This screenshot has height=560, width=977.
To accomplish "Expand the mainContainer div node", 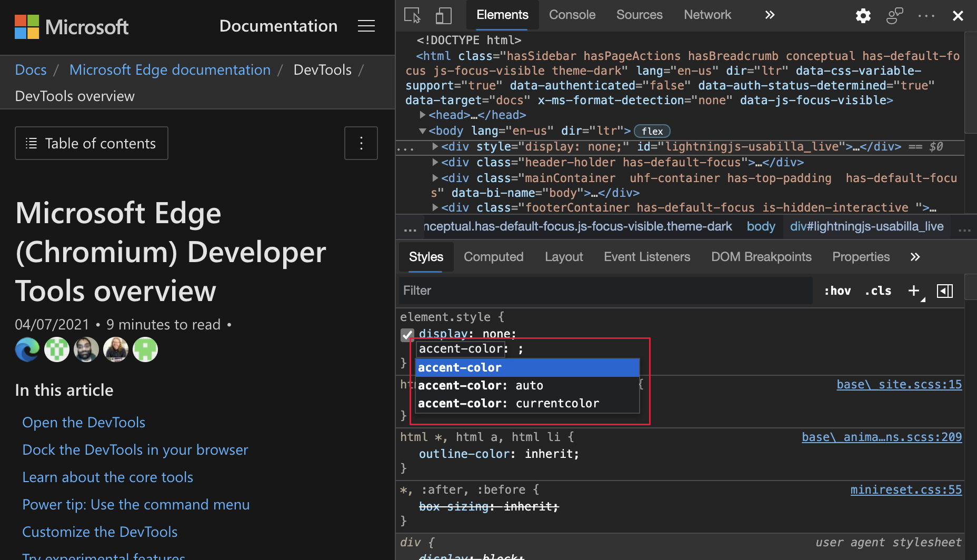I will (x=435, y=178).
